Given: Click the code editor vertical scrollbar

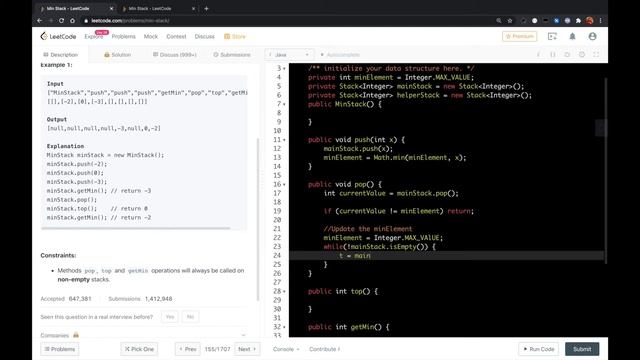Looking at the screenshot, I should (x=605, y=171).
